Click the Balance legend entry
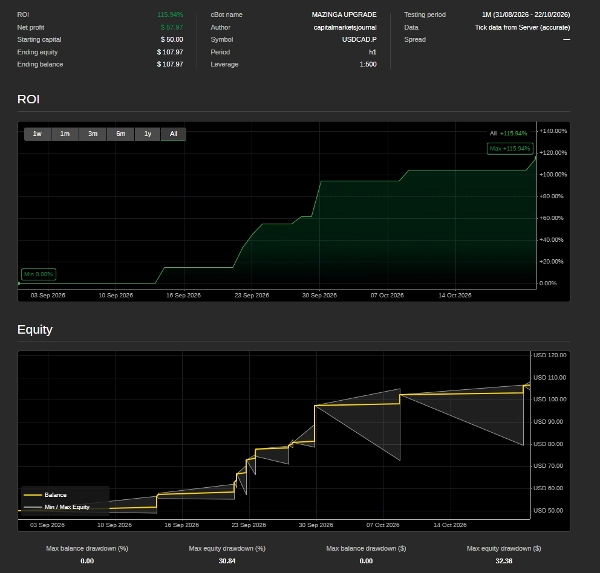Image resolution: width=600 pixels, height=573 pixels. [45, 495]
